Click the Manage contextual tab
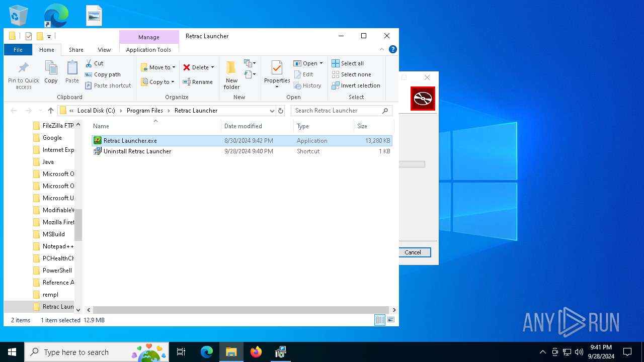This screenshot has height=362, width=644. pos(149,37)
